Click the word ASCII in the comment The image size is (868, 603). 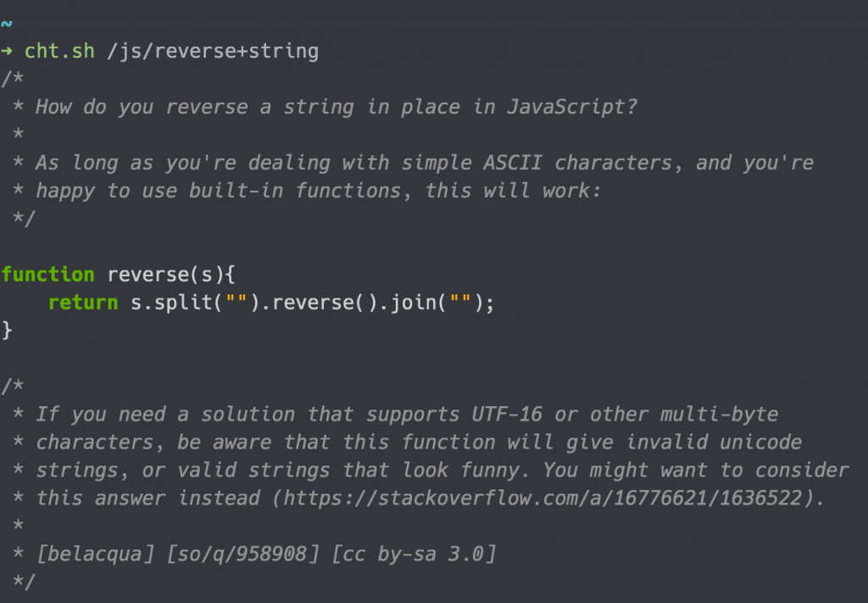pyautogui.click(x=512, y=163)
